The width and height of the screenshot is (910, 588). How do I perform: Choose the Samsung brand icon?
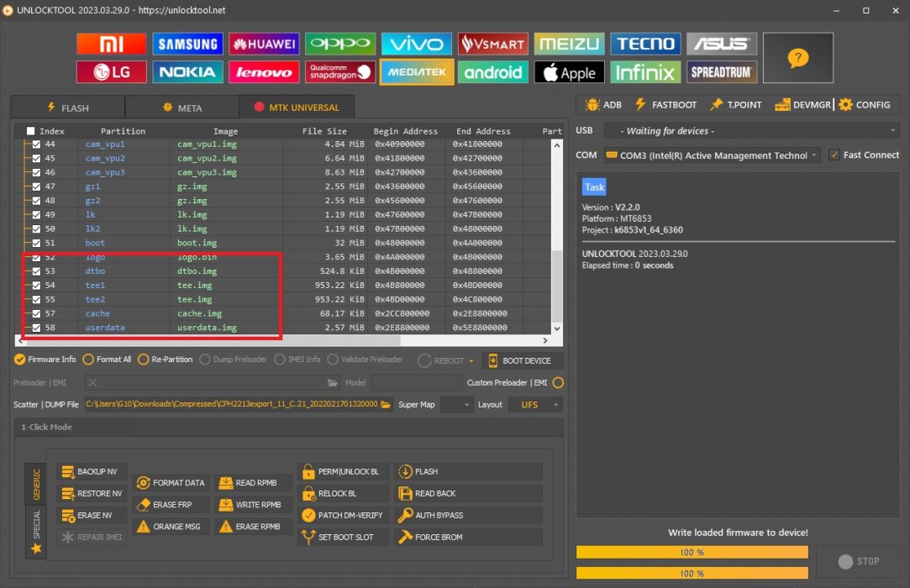coord(187,44)
